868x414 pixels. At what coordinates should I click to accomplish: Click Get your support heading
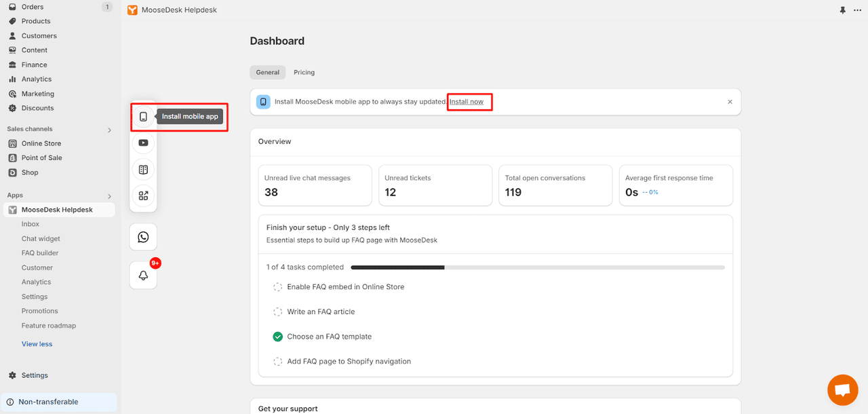(x=288, y=409)
